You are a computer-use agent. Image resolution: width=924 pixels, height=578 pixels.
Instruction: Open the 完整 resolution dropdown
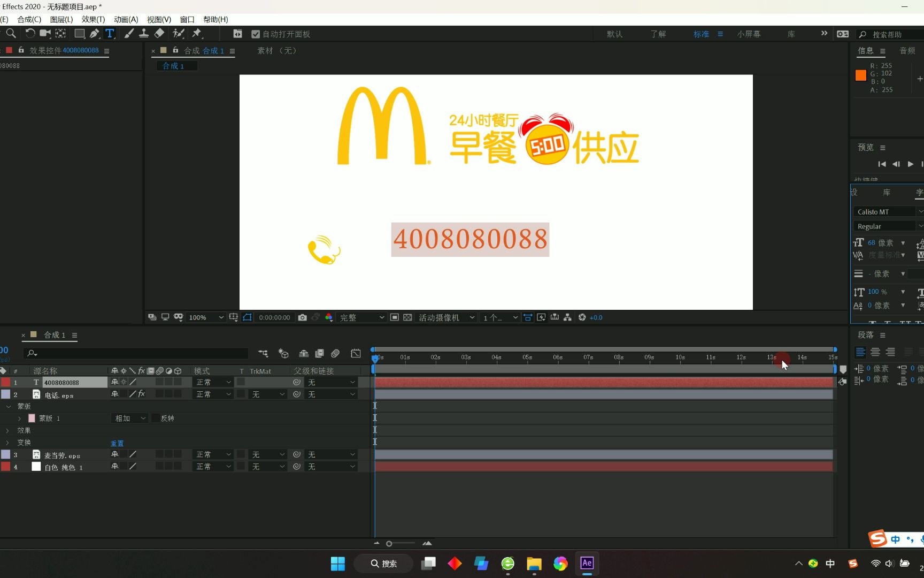[x=362, y=317]
